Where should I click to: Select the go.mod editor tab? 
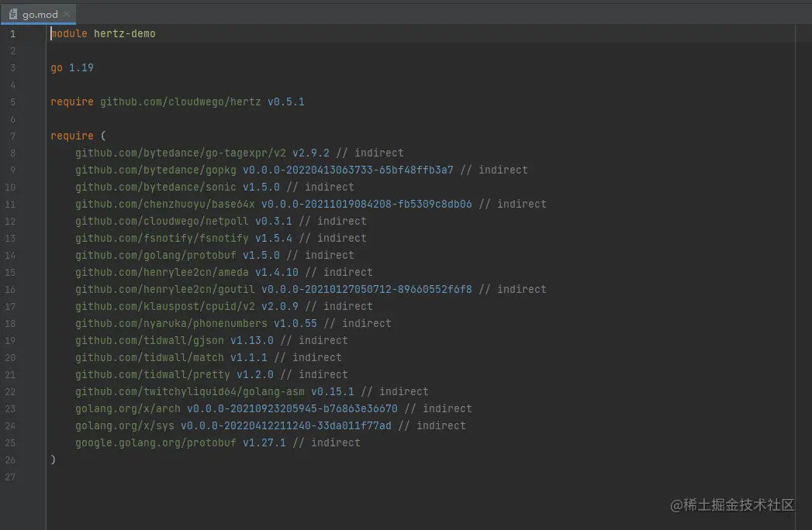point(38,14)
